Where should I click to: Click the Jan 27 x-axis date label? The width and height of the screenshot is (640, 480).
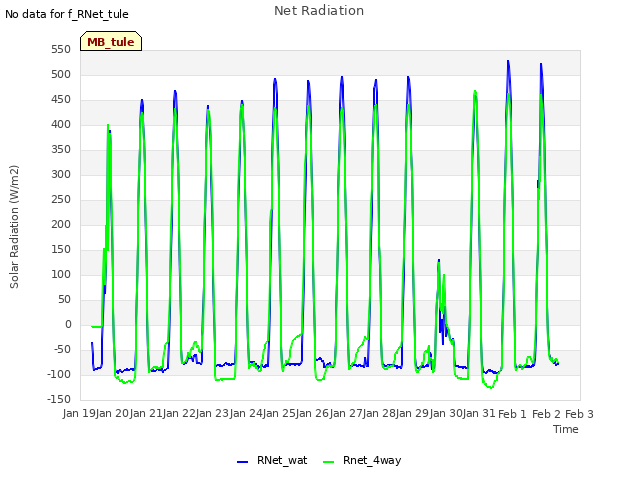tap(346, 414)
